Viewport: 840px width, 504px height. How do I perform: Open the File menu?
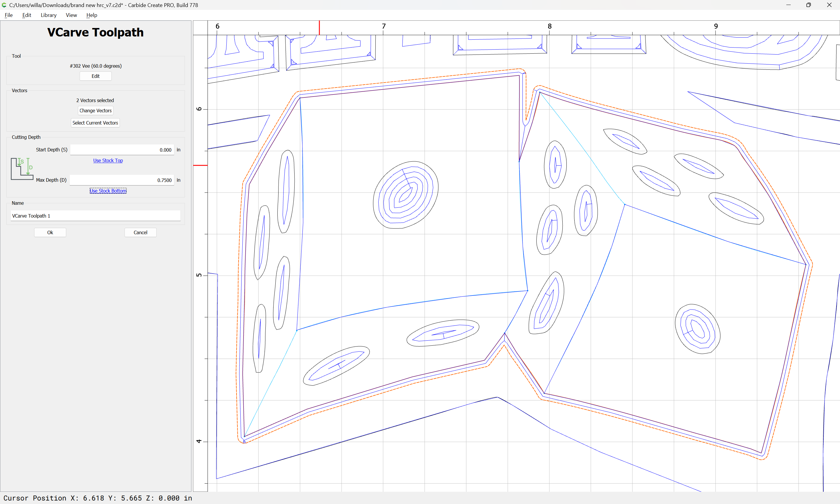[8, 15]
